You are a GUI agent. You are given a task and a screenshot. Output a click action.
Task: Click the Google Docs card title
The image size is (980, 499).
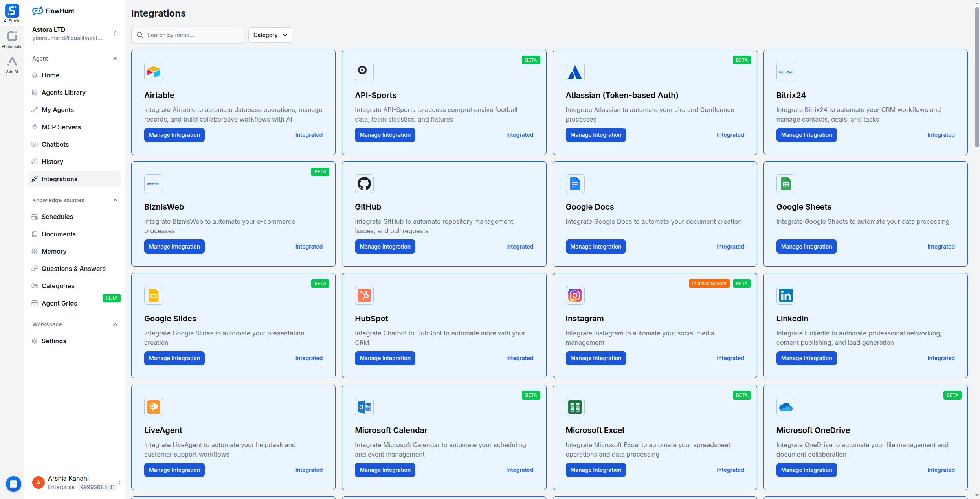589,207
